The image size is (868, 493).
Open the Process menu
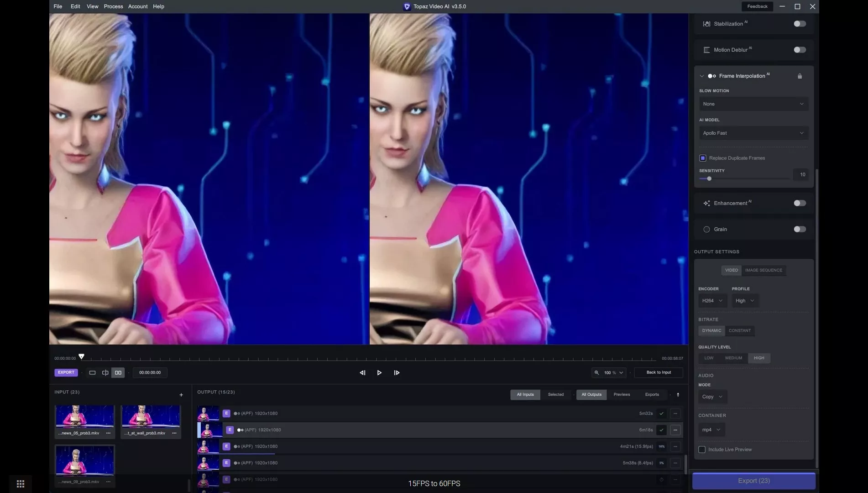tap(113, 6)
